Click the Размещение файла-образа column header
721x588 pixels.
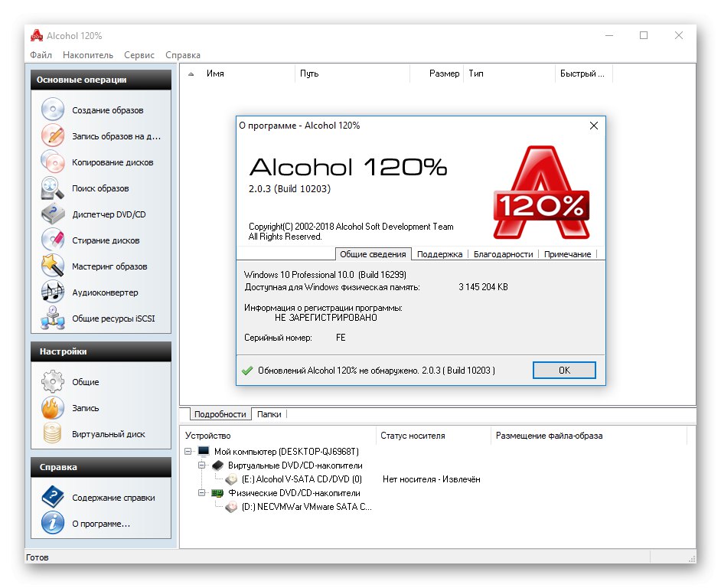click(589, 436)
